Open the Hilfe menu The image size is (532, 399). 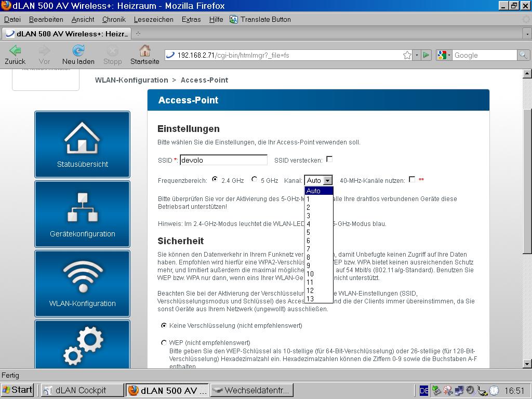point(216,20)
